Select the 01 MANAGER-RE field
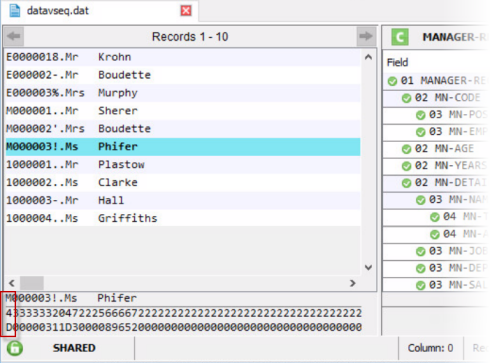 point(437,81)
